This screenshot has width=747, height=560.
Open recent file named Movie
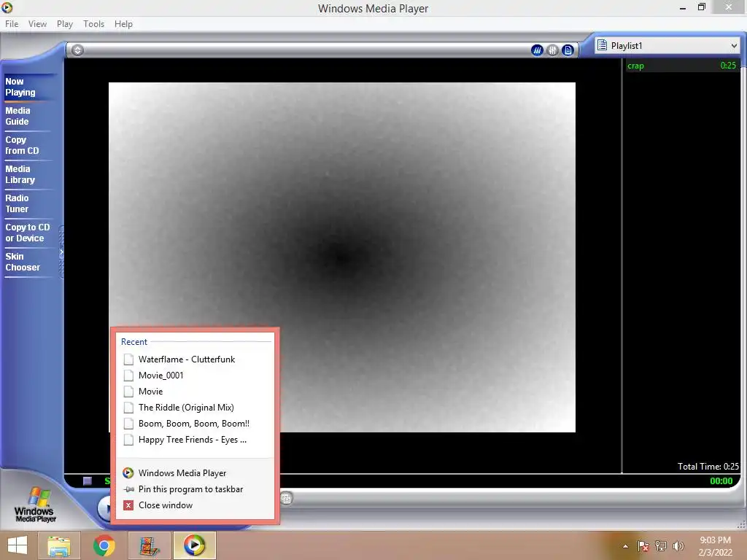pyautogui.click(x=194, y=392)
